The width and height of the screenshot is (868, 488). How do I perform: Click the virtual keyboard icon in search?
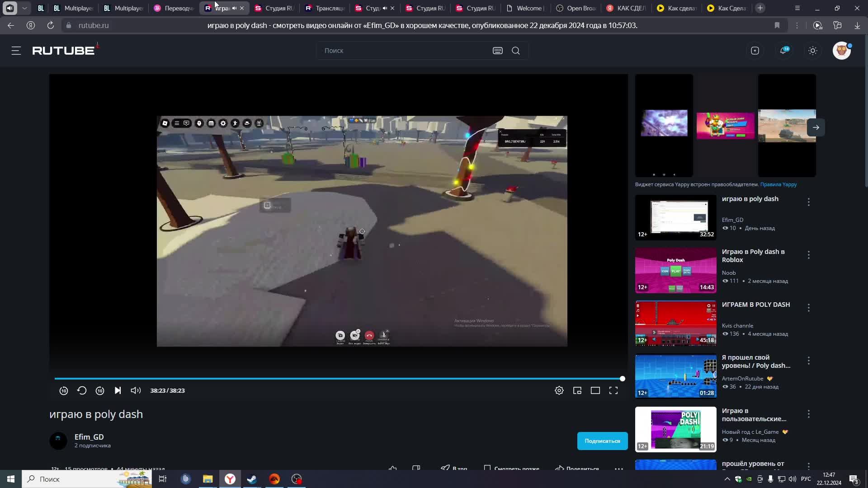[498, 51]
